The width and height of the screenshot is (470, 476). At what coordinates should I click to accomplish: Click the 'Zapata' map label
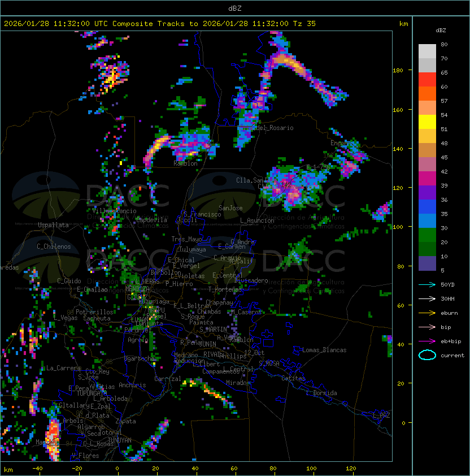(x=125, y=421)
